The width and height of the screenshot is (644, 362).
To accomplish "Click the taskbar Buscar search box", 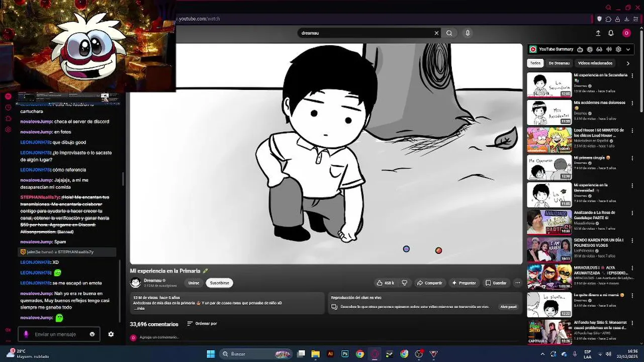I will coord(257,354).
